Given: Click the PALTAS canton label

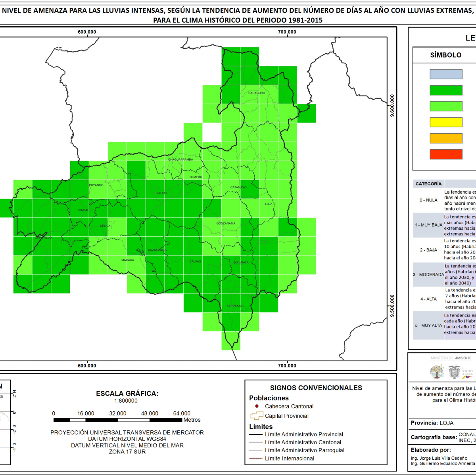Looking at the screenshot, I should pos(162,193).
